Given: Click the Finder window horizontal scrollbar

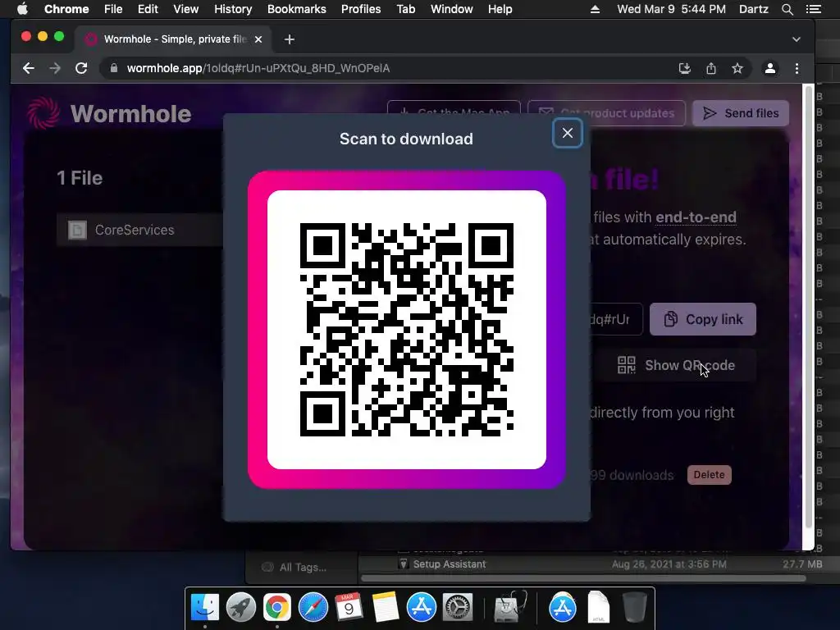Looking at the screenshot, I should coord(583,578).
